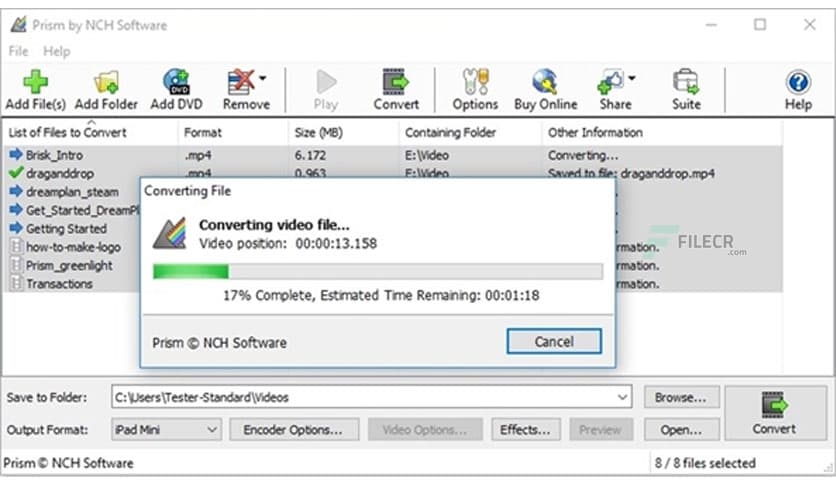The width and height of the screenshot is (836, 484).
Task: Click the file icon beside how-to-make-logo
Action: [x=17, y=246]
